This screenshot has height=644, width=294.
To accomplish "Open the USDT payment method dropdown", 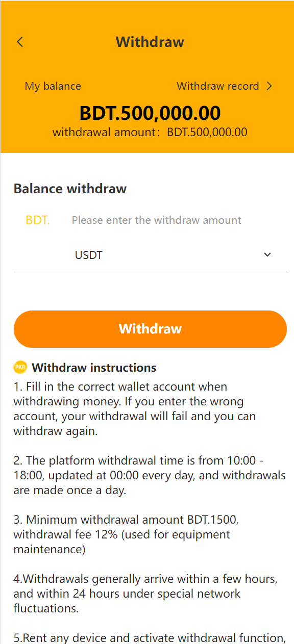I will [150, 255].
